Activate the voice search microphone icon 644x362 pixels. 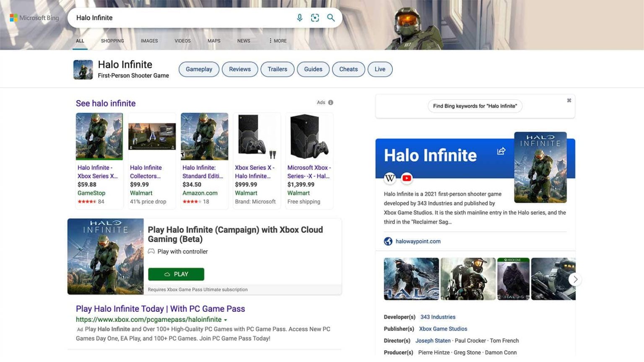(299, 18)
